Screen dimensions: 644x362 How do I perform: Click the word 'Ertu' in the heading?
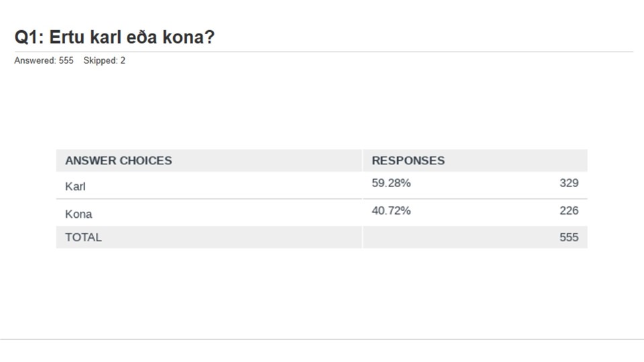(67, 37)
